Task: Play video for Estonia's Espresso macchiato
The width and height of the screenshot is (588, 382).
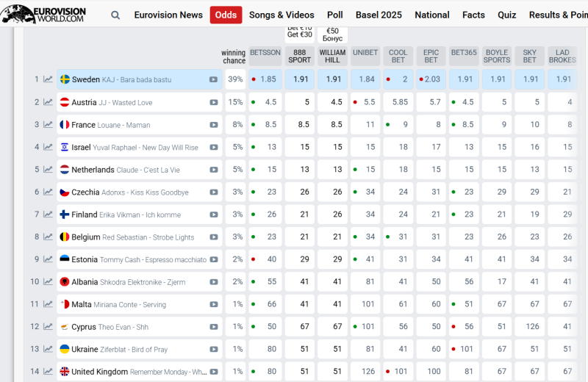Action: point(214,259)
